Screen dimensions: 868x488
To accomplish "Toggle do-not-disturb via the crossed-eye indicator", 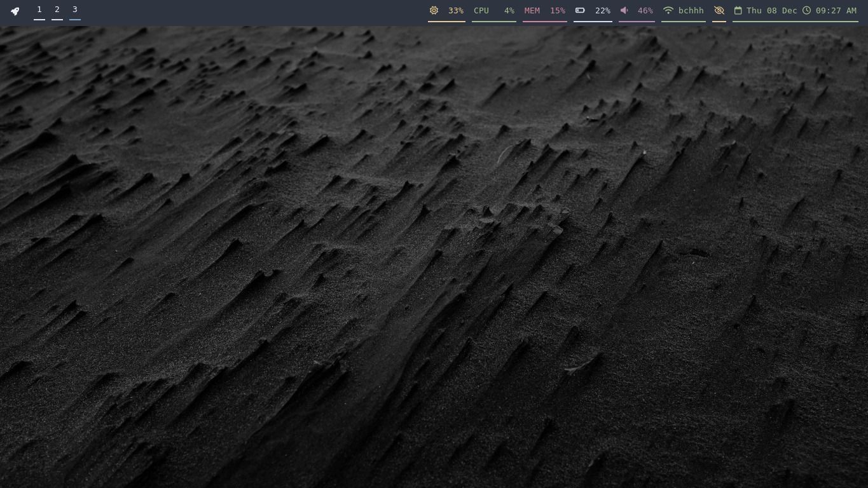I will point(719,10).
